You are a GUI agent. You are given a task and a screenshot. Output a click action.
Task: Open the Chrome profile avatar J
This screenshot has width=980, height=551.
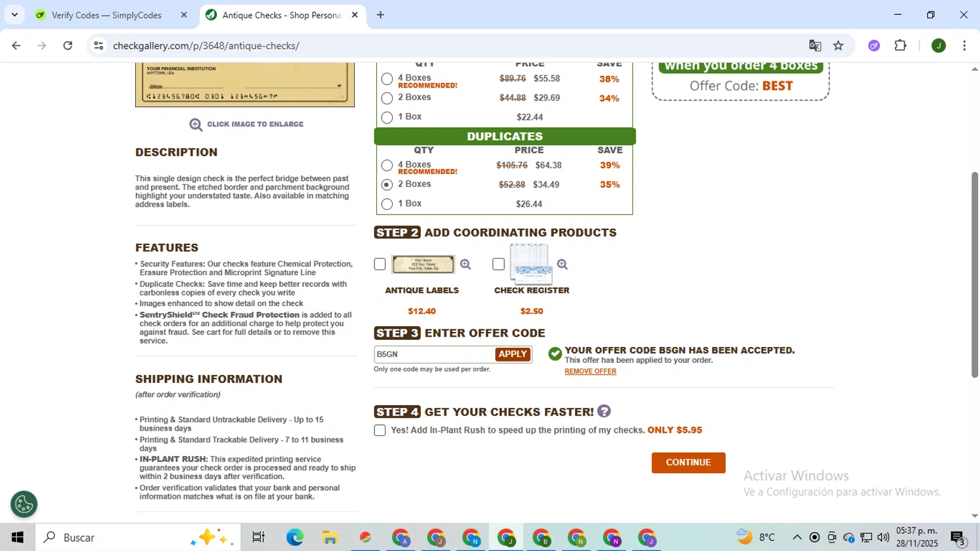(938, 46)
